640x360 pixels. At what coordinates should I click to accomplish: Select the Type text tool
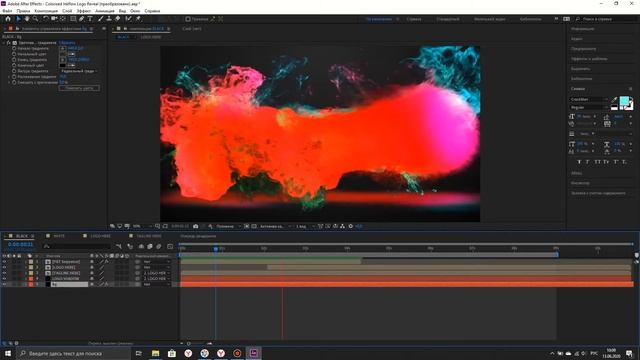[x=90, y=19]
